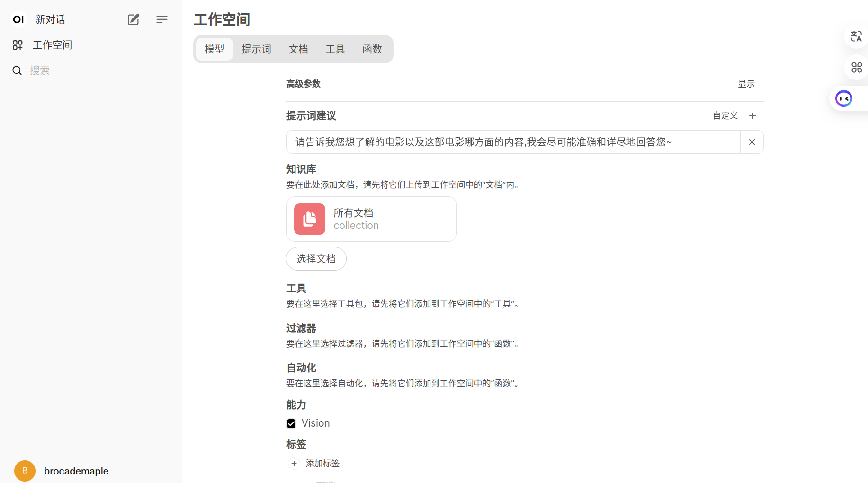The width and height of the screenshot is (868, 483).
Task: Click the 选择文档 button
Action: click(316, 259)
